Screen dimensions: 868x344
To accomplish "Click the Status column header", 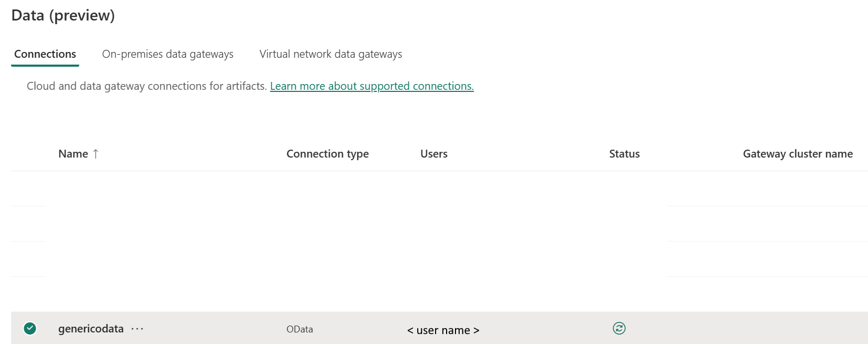I will click(x=624, y=154).
